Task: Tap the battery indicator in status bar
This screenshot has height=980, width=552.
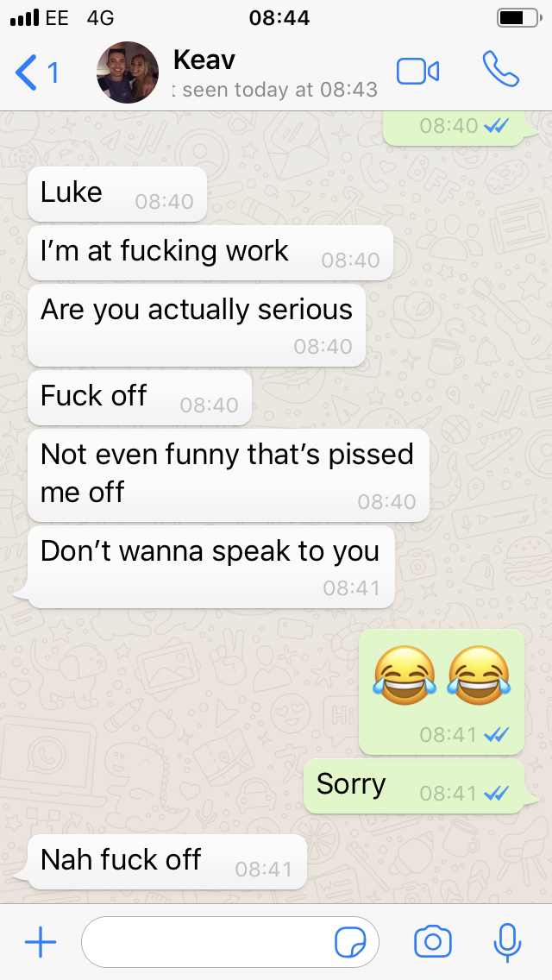Action: (x=519, y=18)
